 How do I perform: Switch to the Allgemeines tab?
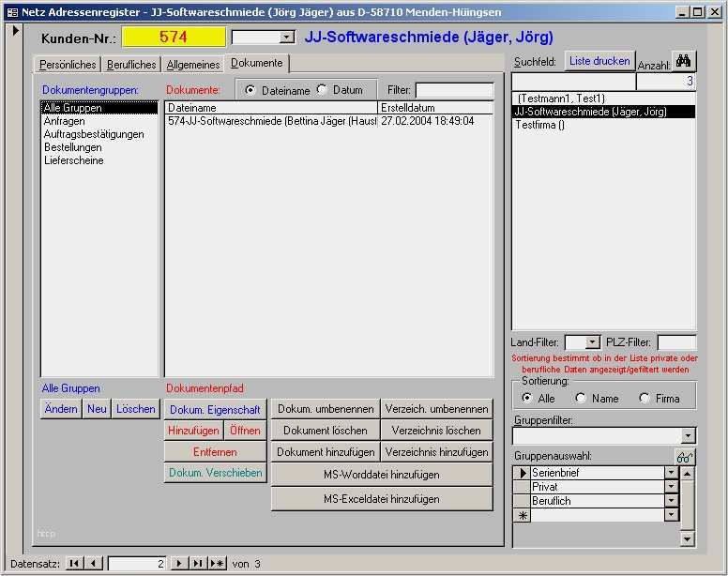pyautogui.click(x=193, y=65)
